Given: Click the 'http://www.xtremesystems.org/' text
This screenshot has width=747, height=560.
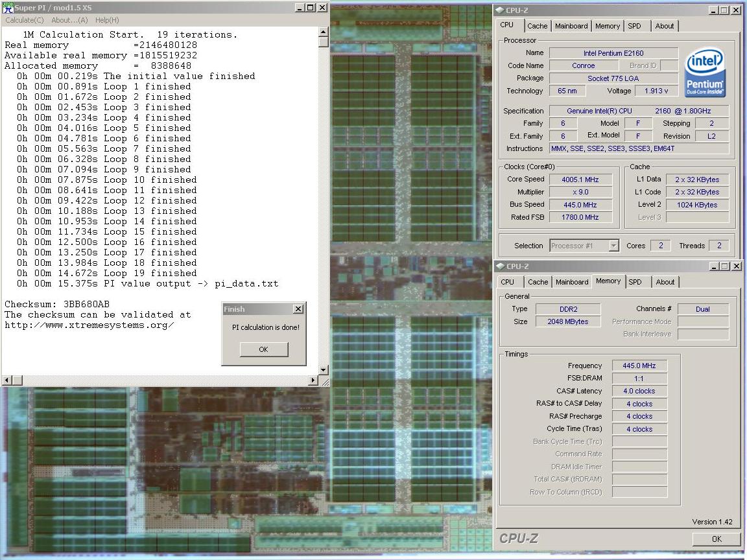Looking at the screenshot, I should point(89,325).
